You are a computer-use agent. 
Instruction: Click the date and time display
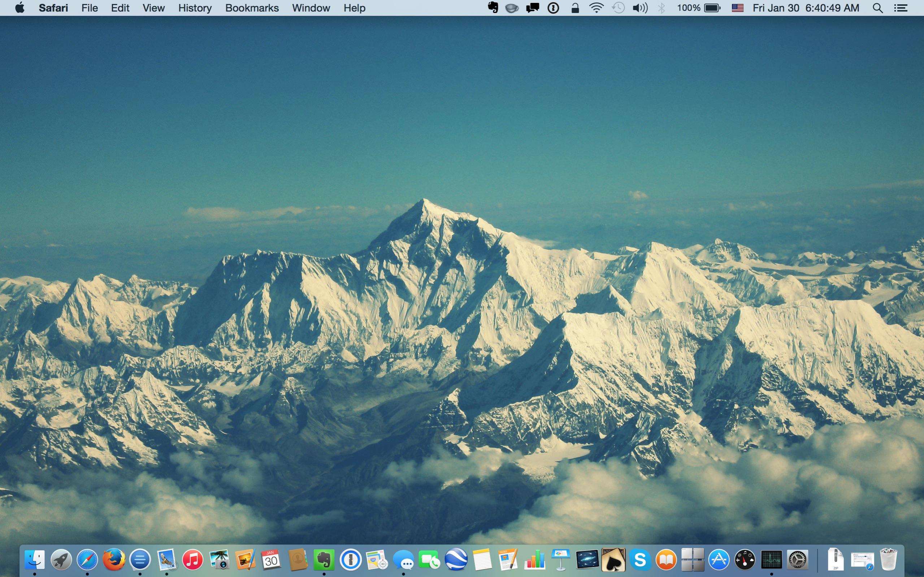[x=806, y=8]
